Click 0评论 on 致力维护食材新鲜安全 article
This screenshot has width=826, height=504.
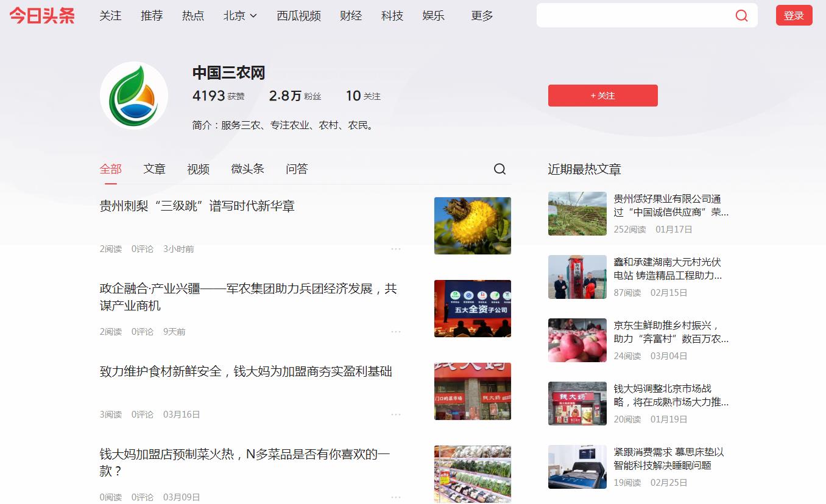[x=143, y=415]
